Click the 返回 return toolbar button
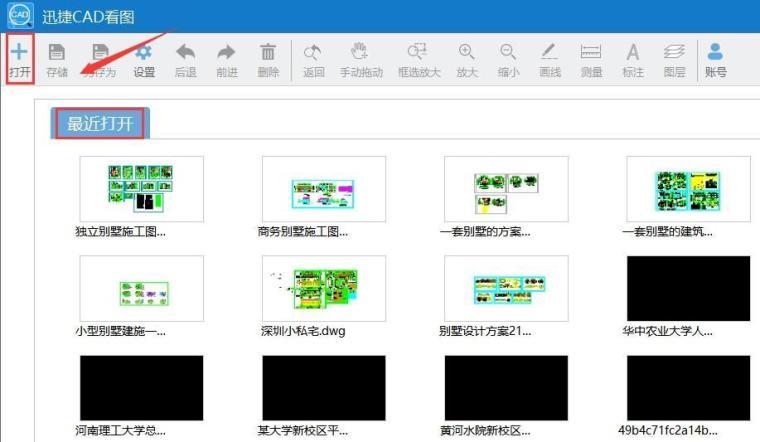Screen dimensions: 760x442 pos(314,52)
